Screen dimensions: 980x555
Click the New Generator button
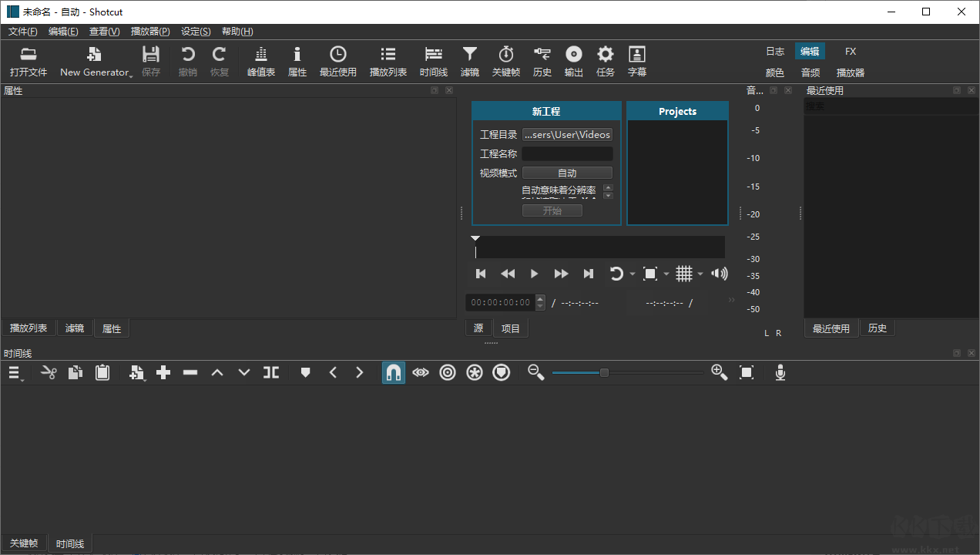(x=92, y=61)
